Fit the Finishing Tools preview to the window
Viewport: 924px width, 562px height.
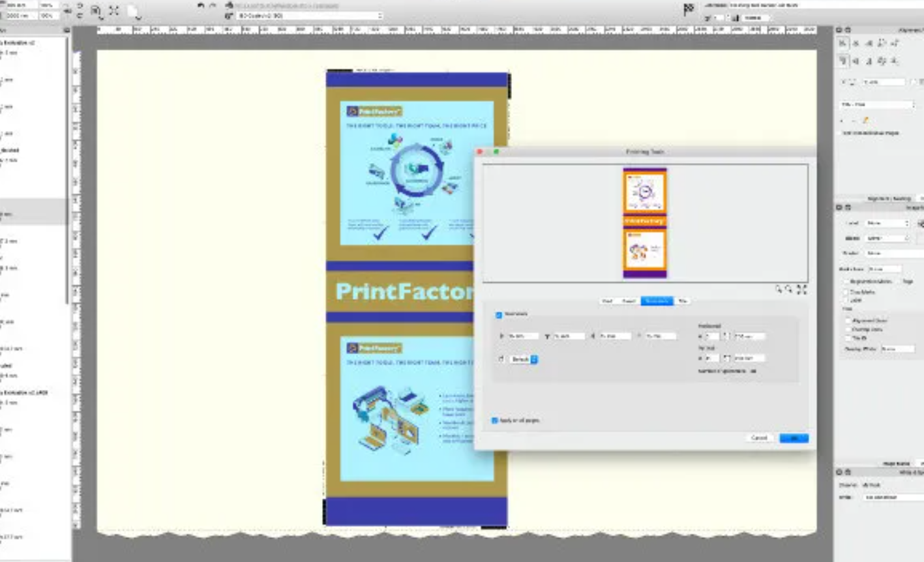(802, 289)
